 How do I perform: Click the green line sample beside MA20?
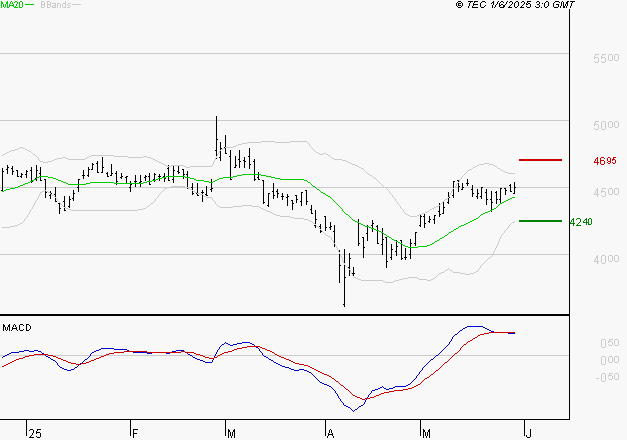[x=30, y=5]
